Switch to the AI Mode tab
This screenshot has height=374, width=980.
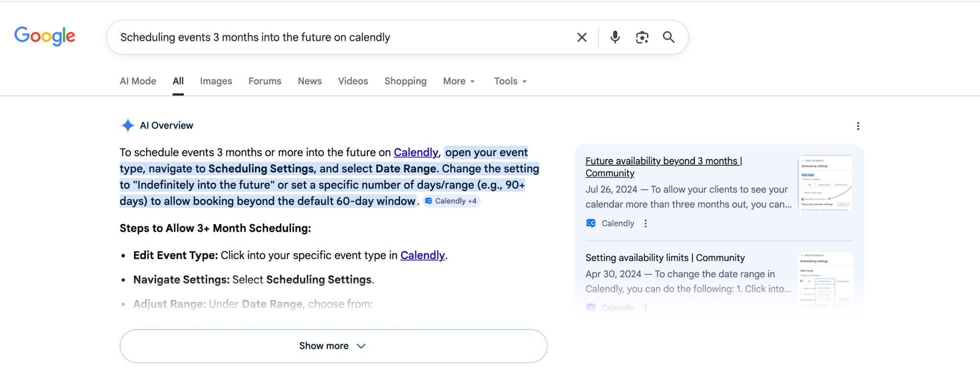coord(138,81)
